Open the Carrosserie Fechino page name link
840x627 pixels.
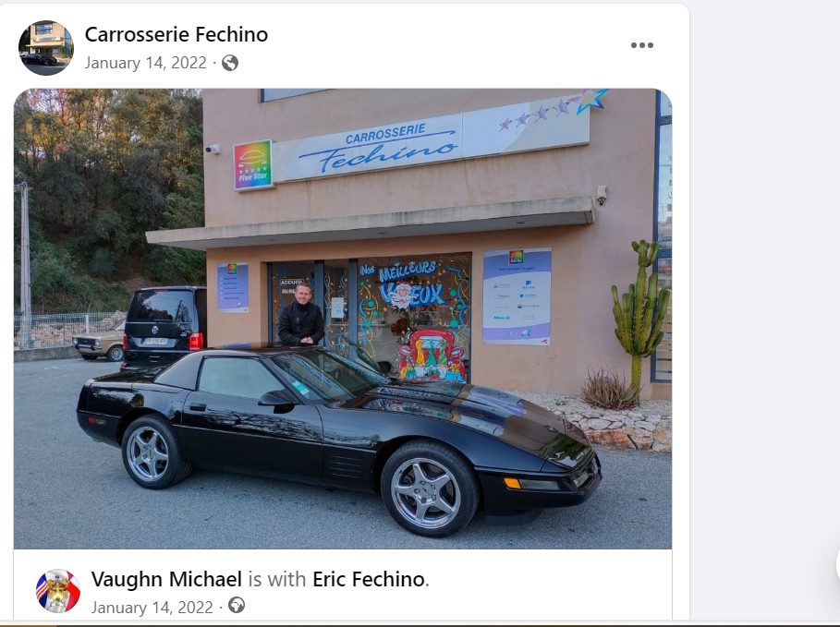click(x=177, y=34)
